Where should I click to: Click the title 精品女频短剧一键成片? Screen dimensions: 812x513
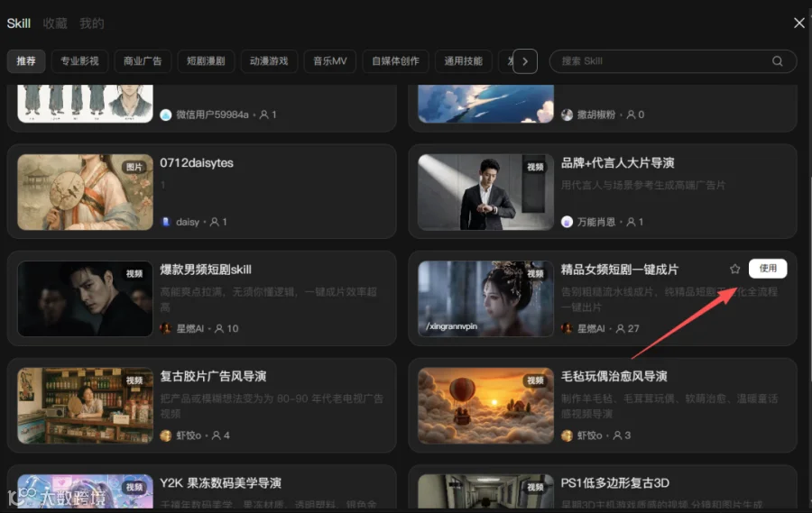click(619, 270)
